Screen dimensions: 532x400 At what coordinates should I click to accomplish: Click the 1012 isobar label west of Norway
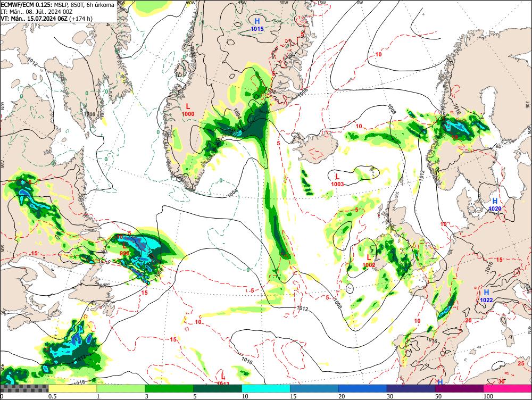click(421, 175)
